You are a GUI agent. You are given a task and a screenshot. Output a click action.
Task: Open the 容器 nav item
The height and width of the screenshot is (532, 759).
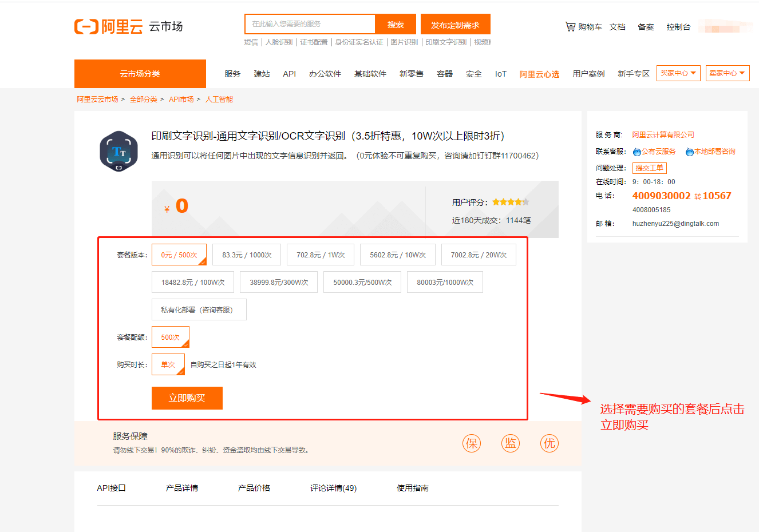click(445, 74)
